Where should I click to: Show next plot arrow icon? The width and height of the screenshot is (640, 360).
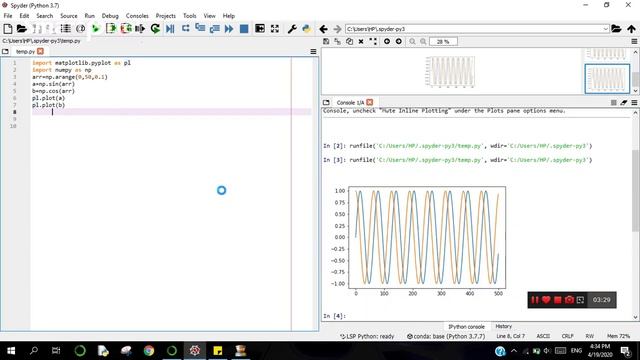399,41
